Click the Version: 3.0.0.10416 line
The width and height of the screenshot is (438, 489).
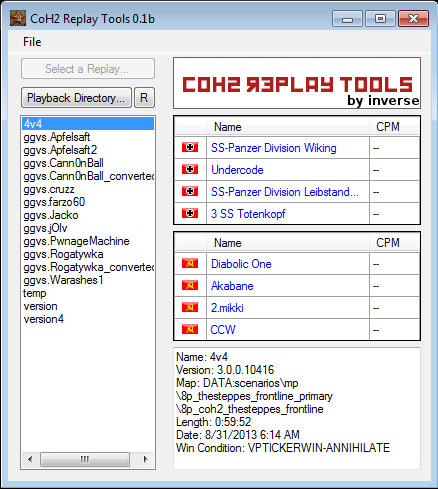(x=225, y=370)
